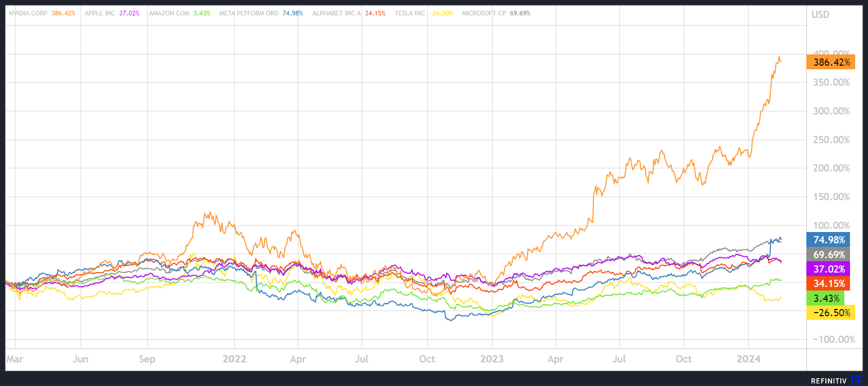Image resolution: width=868 pixels, height=386 pixels.
Task: Click the USD currency label
Action: (x=820, y=14)
